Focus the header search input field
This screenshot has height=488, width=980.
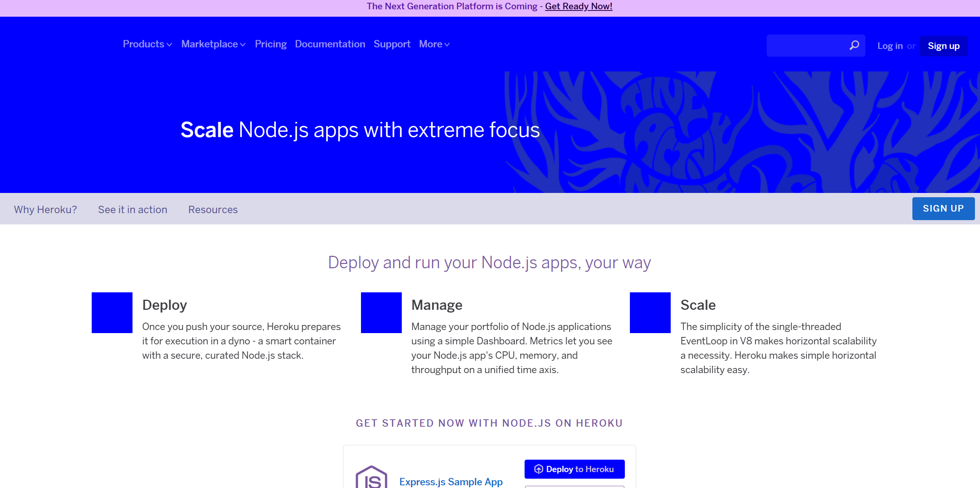(806, 45)
